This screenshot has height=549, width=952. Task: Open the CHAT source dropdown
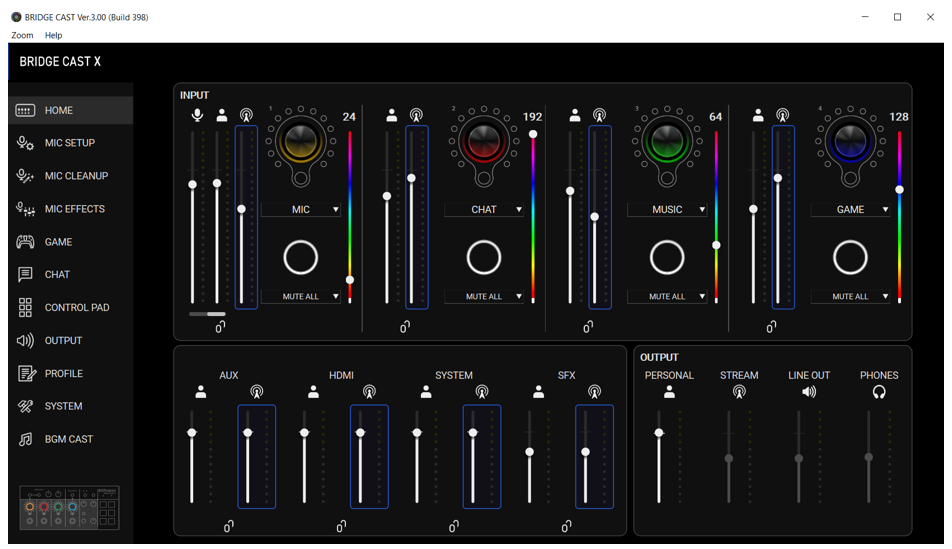484,210
